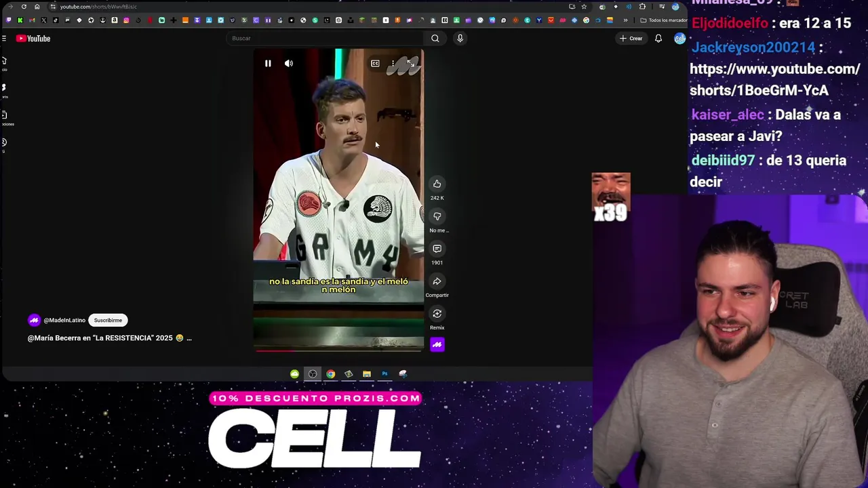Image resolution: width=868 pixels, height=488 pixels.
Task: Click the Compartir share icon
Action: pyautogui.click(x=437, y=281)
